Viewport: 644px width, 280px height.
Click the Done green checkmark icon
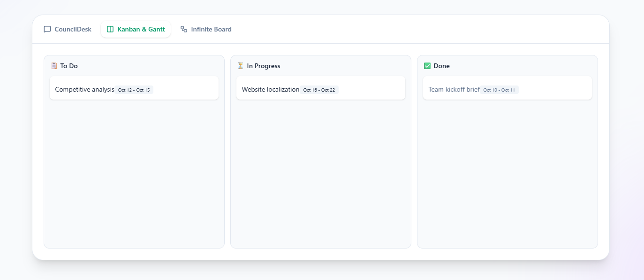tap(427, 66)
